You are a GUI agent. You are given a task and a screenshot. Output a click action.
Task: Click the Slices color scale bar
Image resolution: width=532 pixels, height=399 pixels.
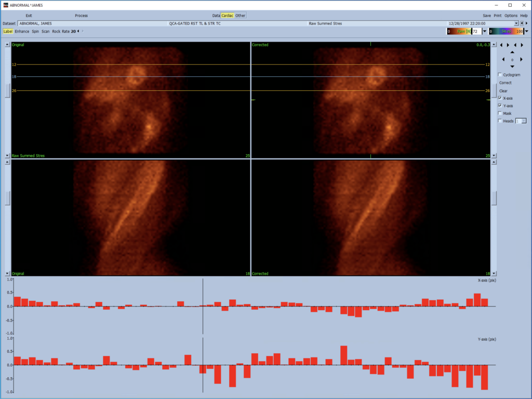coord(506,31)
